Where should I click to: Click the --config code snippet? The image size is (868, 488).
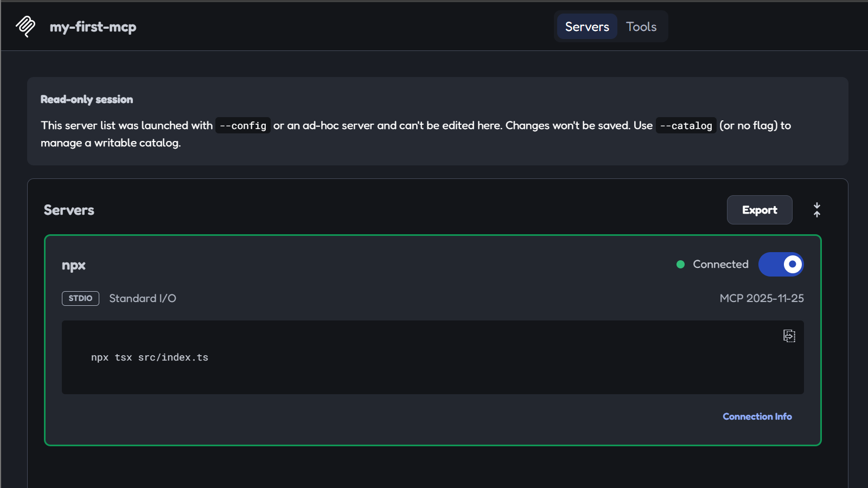point(243,126)
